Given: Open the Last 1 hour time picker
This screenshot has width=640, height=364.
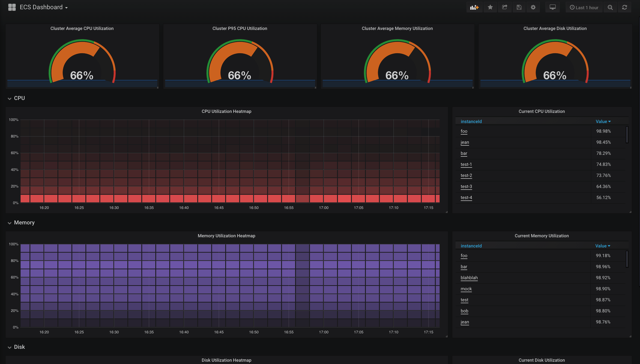Looking at the screenshot, I should click(584, 8).
